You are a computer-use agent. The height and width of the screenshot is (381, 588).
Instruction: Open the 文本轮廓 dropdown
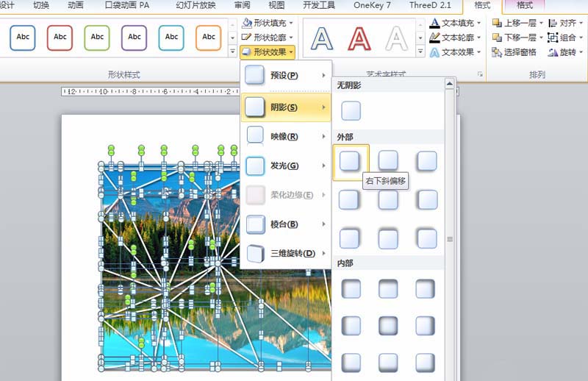point(455,38)
